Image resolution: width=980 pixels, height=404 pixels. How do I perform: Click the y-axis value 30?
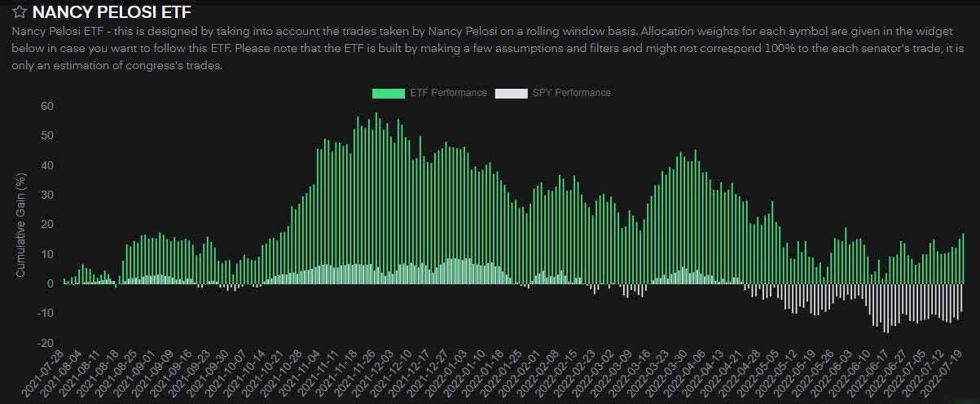point(47,195)
